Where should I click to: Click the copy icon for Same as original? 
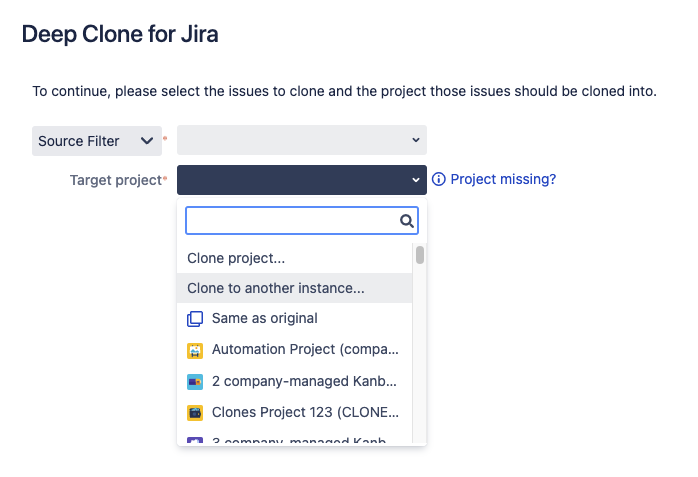point(195,319)
